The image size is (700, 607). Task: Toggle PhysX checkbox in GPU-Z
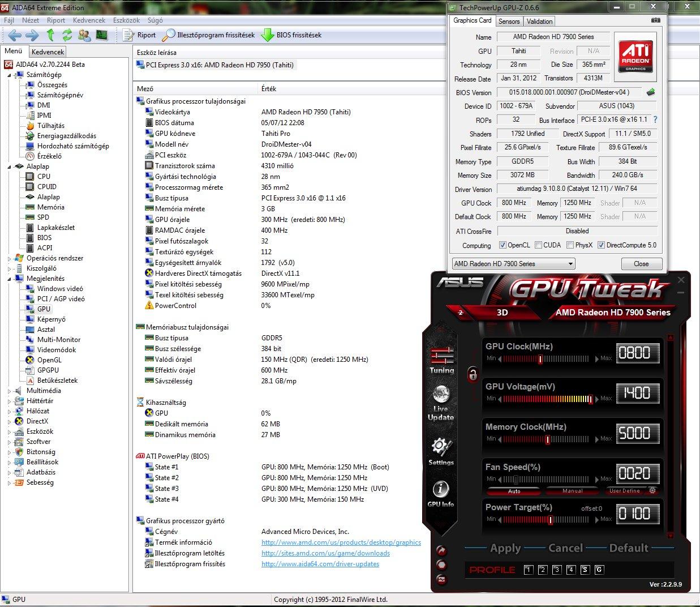coord(570,245)
